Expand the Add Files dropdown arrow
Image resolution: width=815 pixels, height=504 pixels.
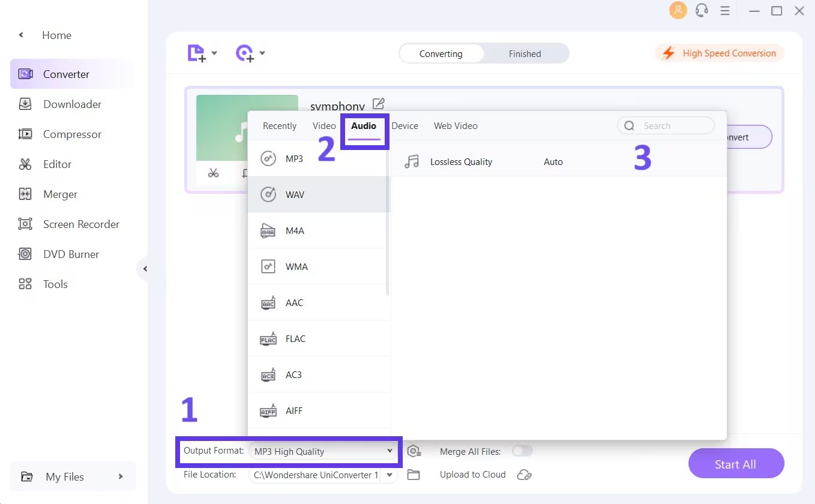pyautogui.click(x=214, y=53)
